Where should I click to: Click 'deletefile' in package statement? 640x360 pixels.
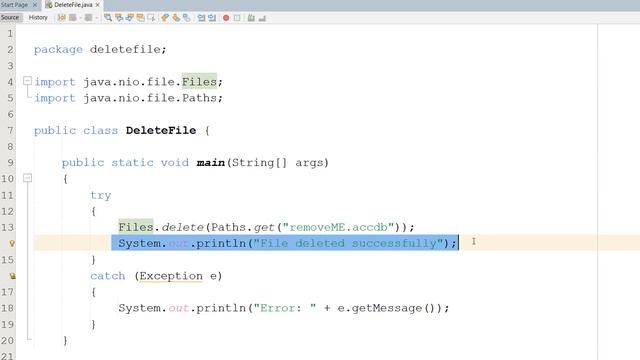pyautogui.click(x=125, y=49)
